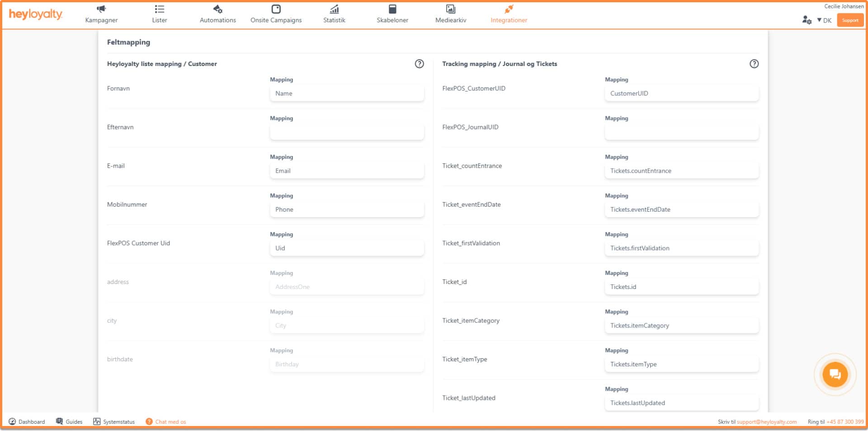Open the Fornavn mapping field showing Name
Screen dimensions: 868x431
point(347,94)
